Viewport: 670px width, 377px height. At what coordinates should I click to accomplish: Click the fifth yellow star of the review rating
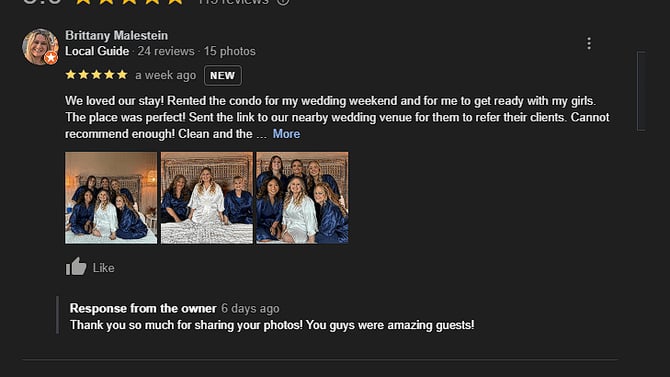(122, 75)
